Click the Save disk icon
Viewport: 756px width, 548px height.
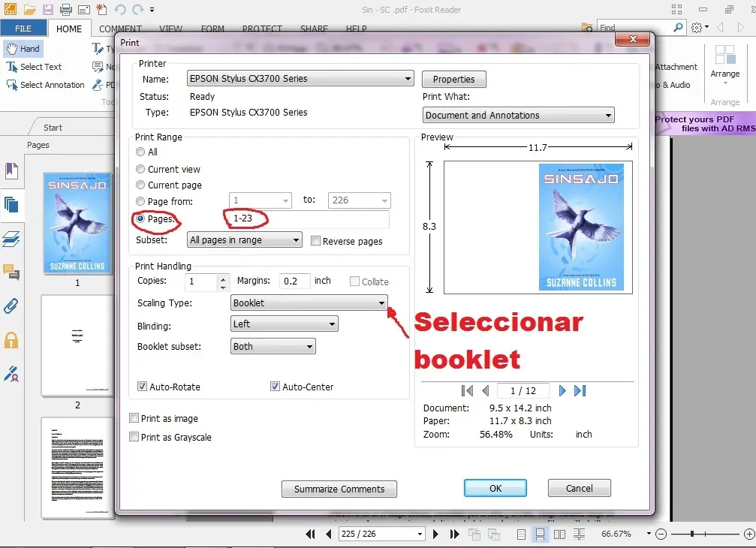click(48, 9)
